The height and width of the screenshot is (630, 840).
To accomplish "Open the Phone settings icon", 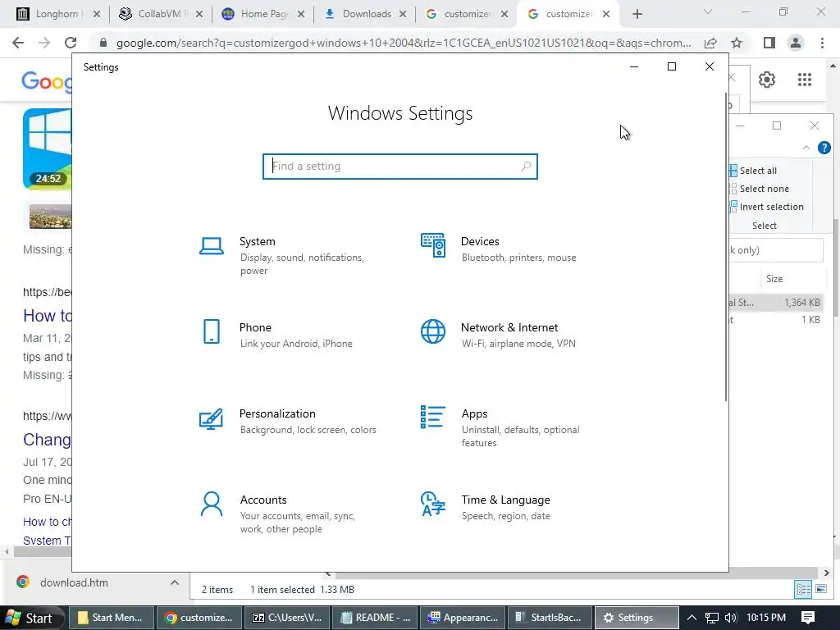I will click(212, 331).
